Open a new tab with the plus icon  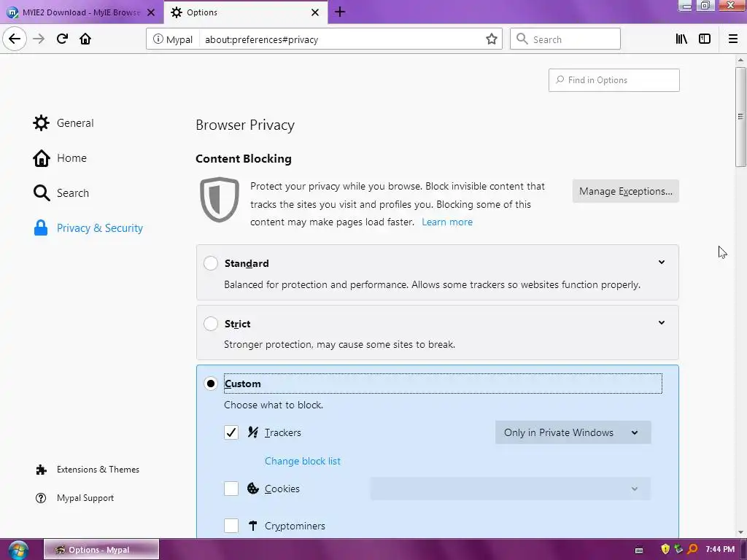(340, 12)
